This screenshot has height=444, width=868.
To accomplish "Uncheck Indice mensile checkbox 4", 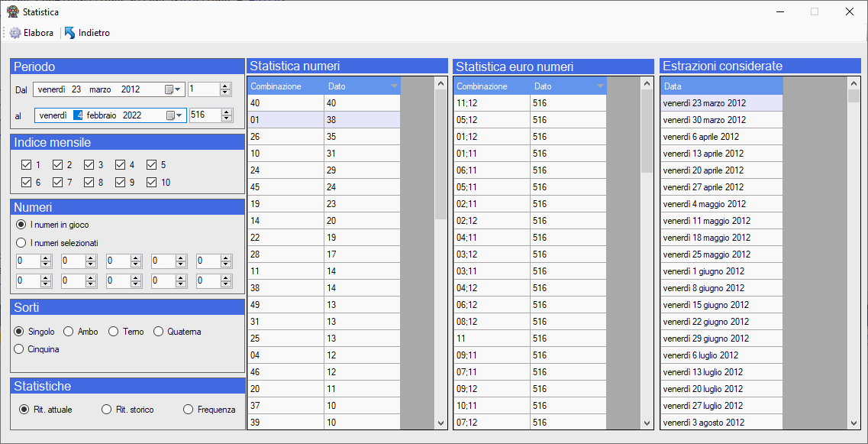I will pos(120,164).
